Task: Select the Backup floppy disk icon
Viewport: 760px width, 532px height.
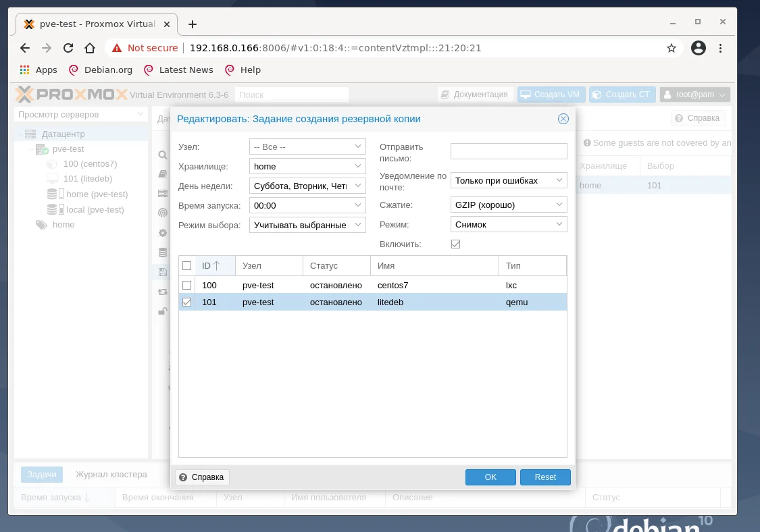Action: point(162,271)
